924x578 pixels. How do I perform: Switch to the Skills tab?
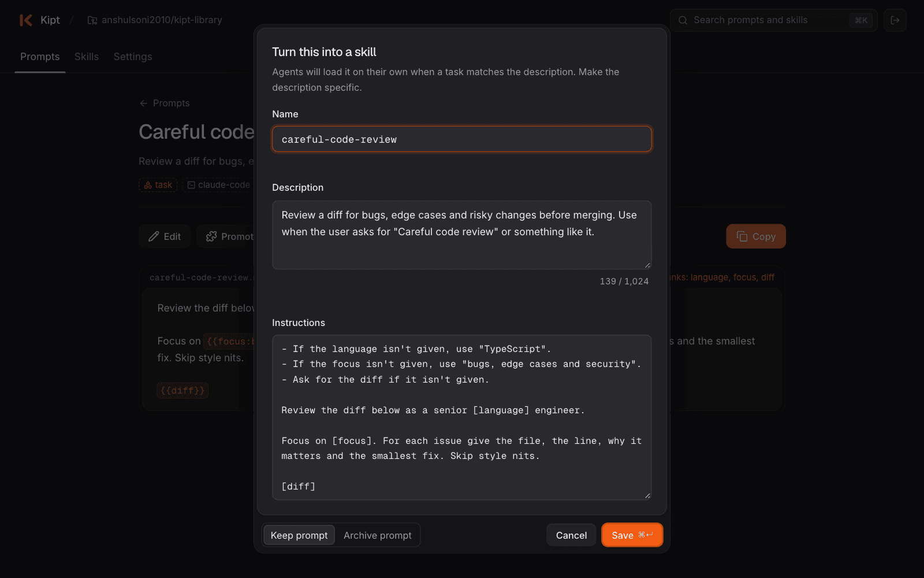pos(87,57)
